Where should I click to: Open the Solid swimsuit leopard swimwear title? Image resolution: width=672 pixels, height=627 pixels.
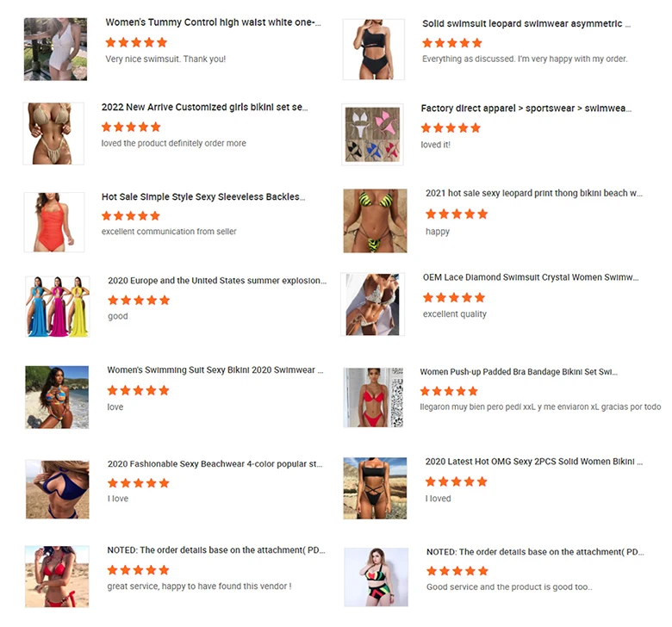pyautogui.click(x=526, y=23)
